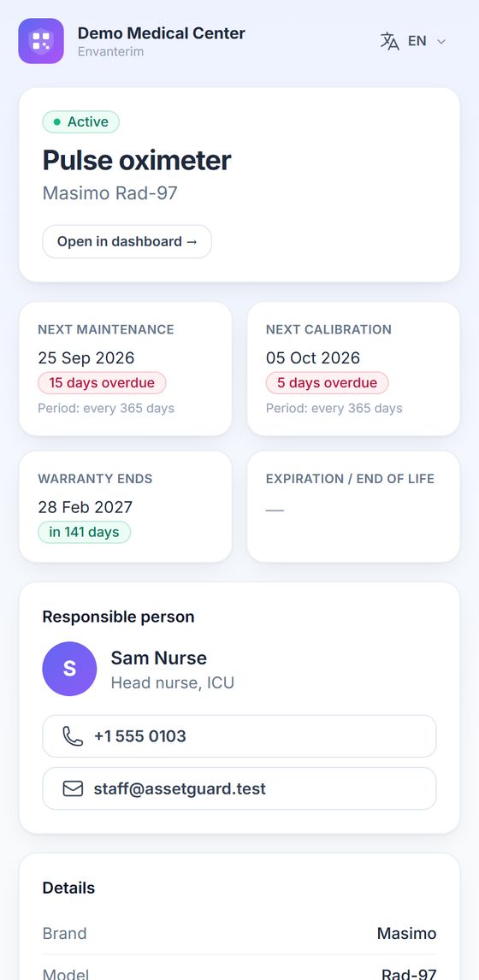Image resolution: width=479 pixels, height=980 pixels.
Task: Click the phone icon
Action: 74,735
